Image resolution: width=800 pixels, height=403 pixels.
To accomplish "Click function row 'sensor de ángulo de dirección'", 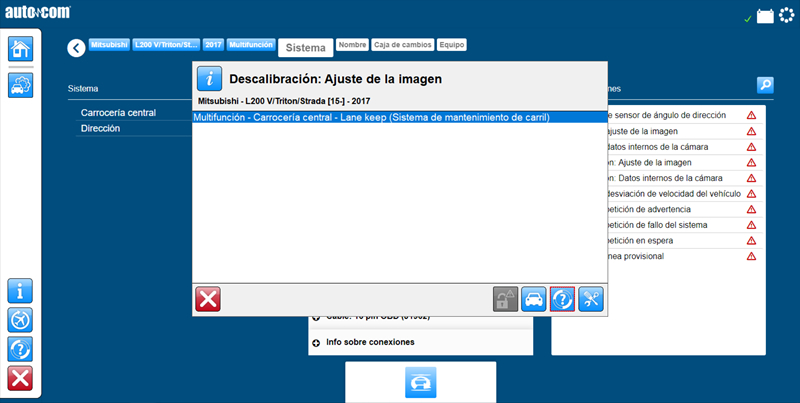I will click(684, 115).
